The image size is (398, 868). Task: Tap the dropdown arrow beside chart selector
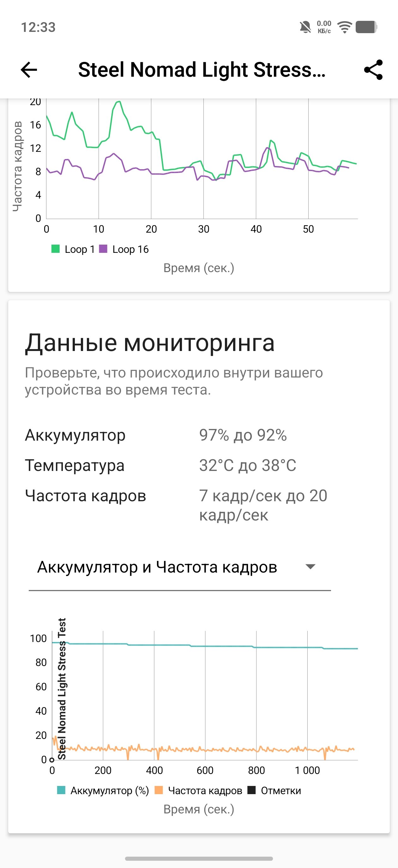tap(310, 567)
